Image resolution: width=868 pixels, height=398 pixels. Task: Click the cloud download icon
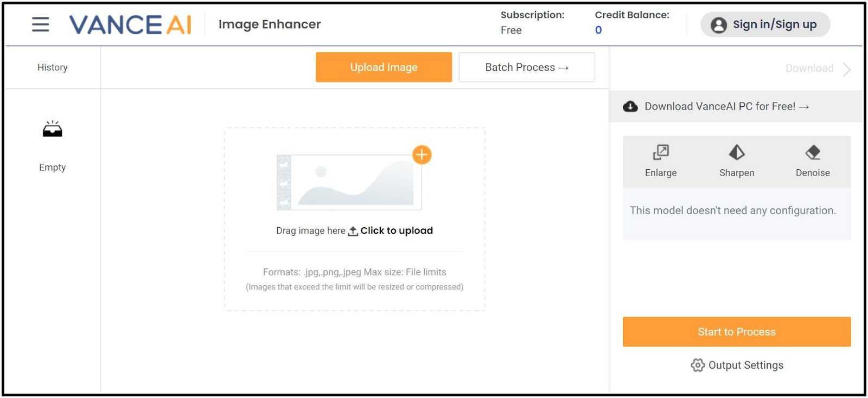click(630, 106)
